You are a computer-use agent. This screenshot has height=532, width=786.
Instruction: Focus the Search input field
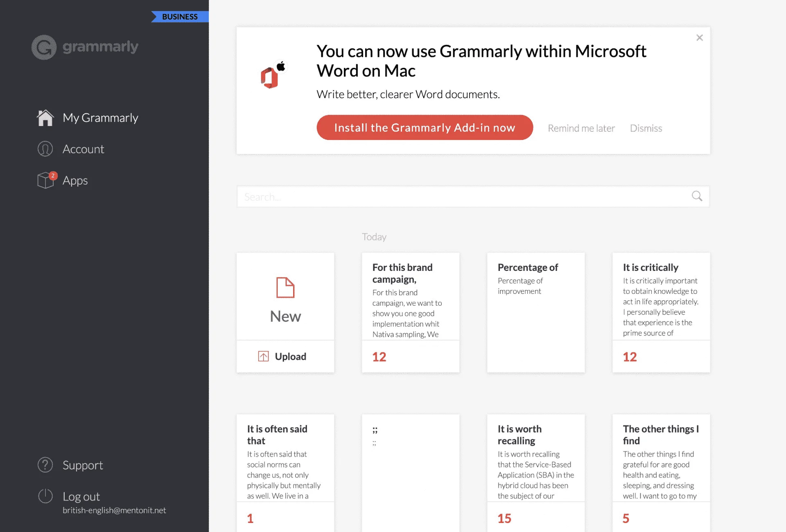pyautogui.click(x=473, y=196)
